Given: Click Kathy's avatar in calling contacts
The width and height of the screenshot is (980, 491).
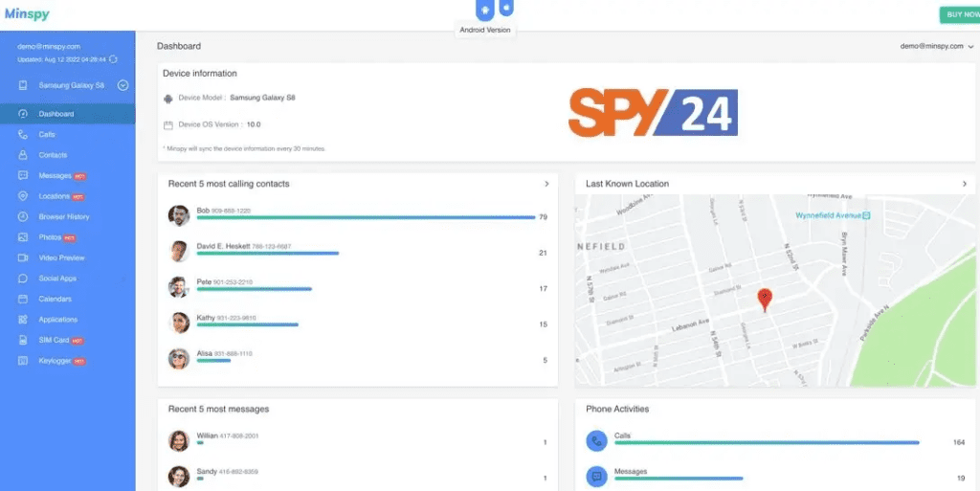Looking at the screenshot, I should click(x=179, y=323).
